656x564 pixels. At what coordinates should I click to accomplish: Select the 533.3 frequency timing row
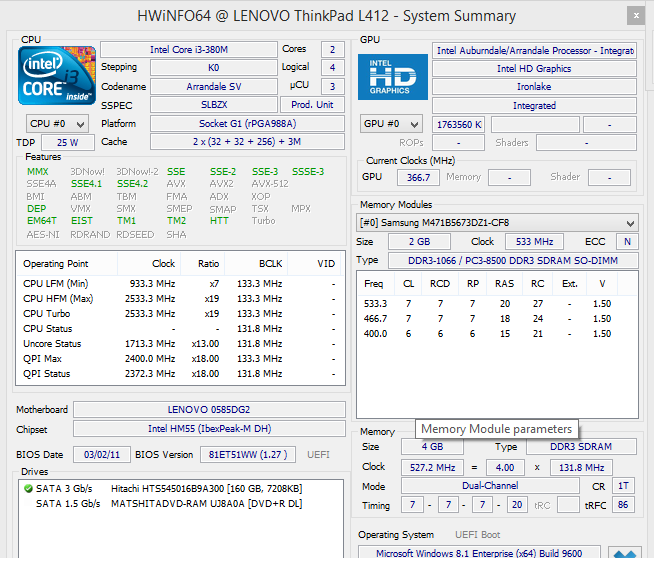(497, 304)
